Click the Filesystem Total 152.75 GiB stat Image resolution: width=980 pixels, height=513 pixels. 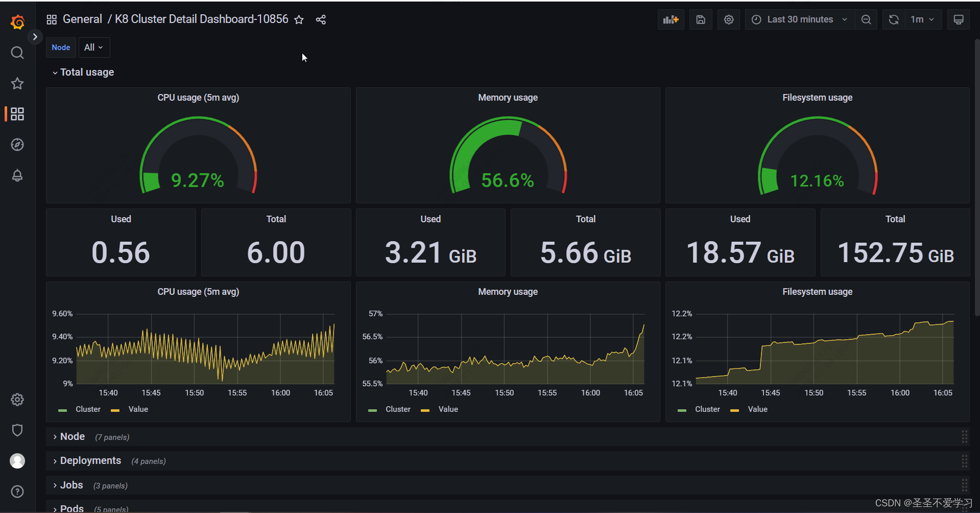[x=895, y=242]
